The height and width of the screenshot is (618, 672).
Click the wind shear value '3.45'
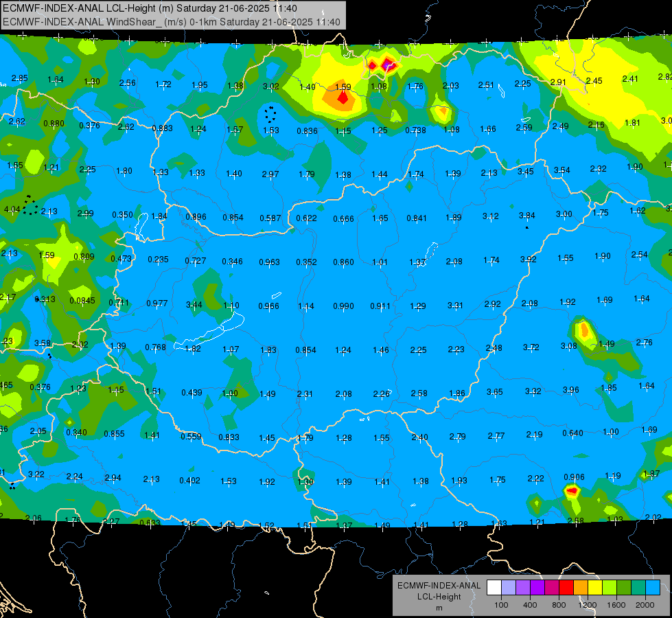[525, 172]
